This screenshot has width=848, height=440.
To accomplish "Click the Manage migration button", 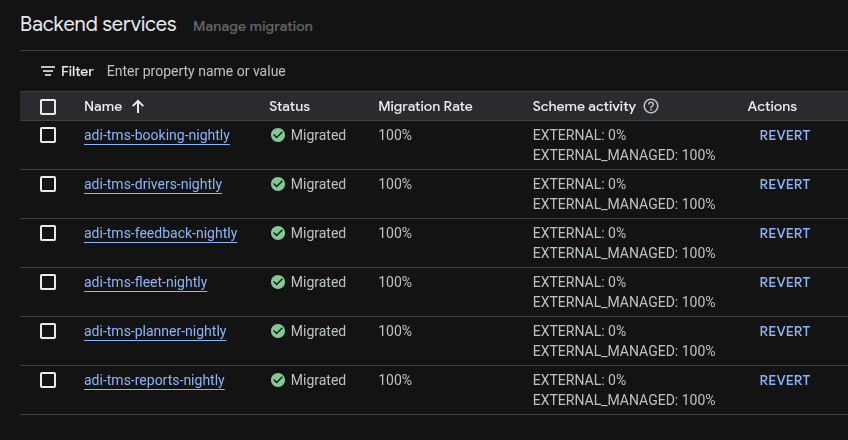I will 253,26.
